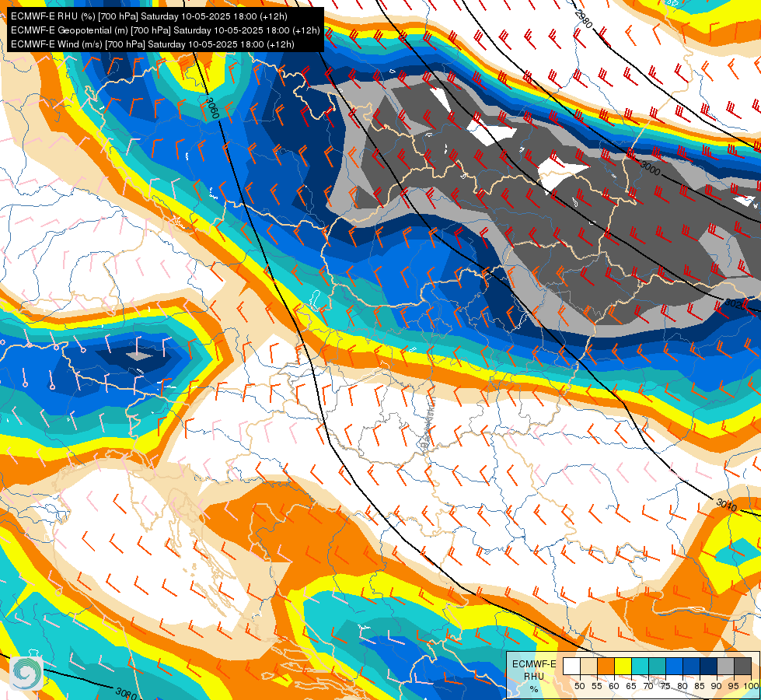Click the legend tick value 50

(x=579, y=686)
